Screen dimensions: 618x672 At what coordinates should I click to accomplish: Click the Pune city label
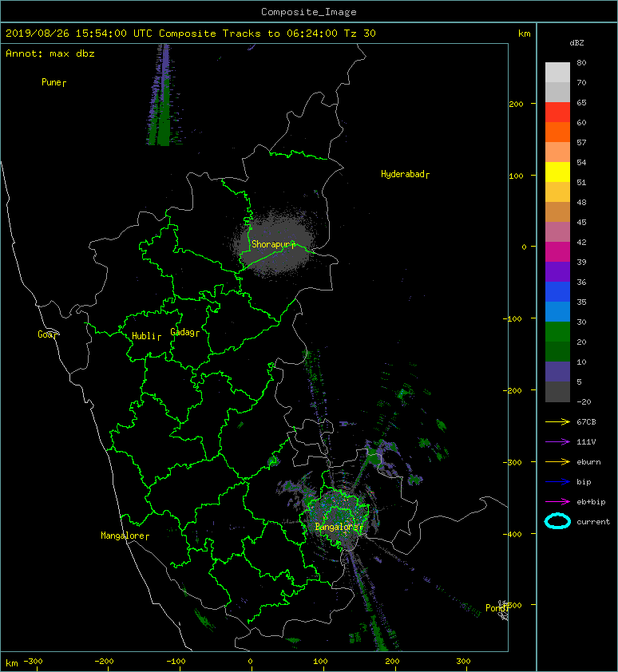(x=53, y=82)
